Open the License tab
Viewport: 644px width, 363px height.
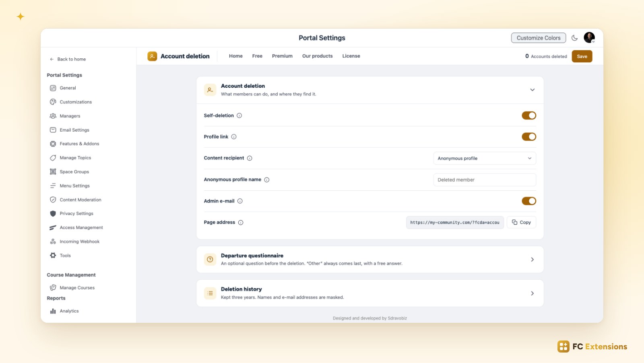click(x=351, y=56)
